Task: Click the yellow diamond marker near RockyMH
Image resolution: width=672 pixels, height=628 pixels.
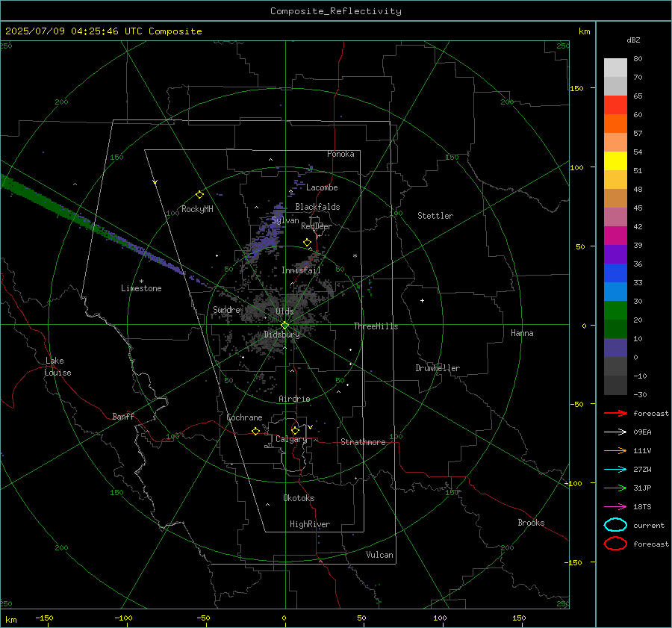Action: [x=199, y=195]
